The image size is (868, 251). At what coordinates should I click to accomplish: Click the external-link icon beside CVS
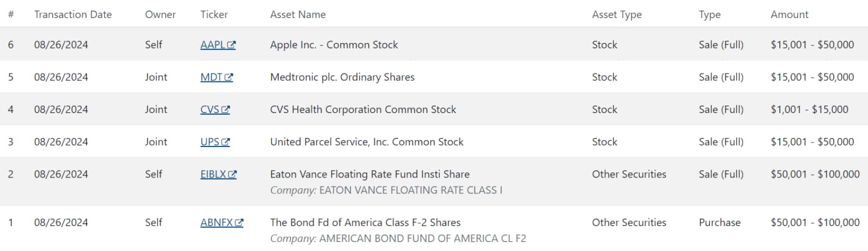pyautogui.click(x=226, y=109)
